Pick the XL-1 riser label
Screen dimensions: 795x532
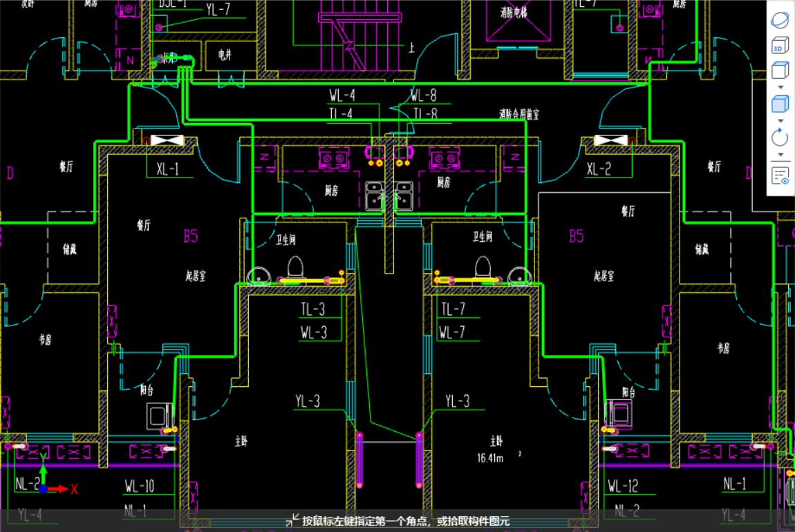[167, 169]
